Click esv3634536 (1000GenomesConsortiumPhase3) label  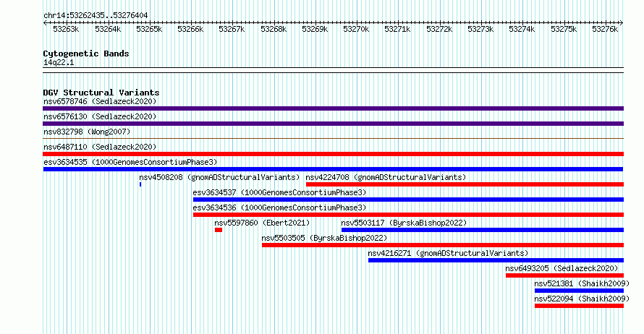click(x=279, y=207)
